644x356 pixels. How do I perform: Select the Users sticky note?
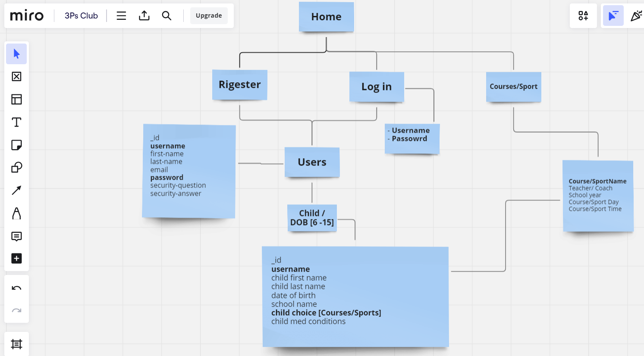(312, 162)
